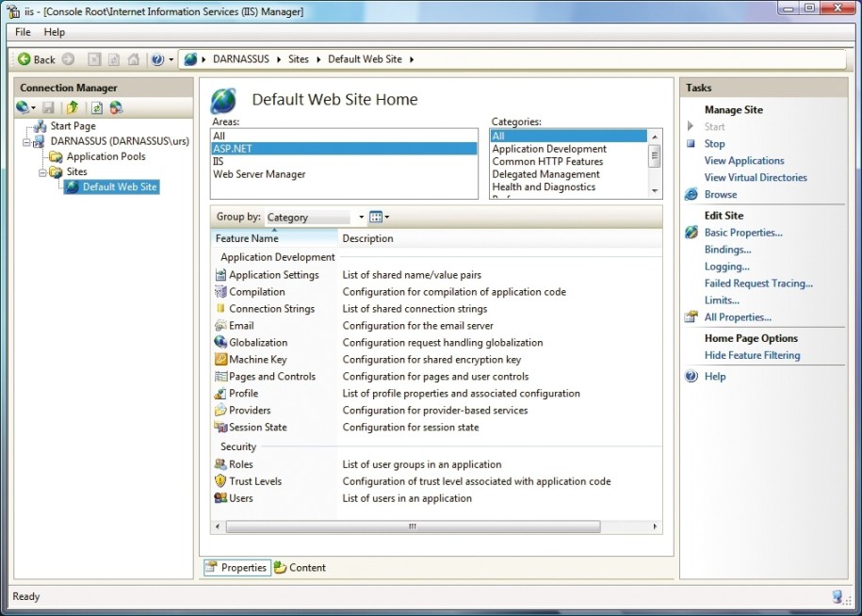Open the Globalization feature icon

point(220,342)
